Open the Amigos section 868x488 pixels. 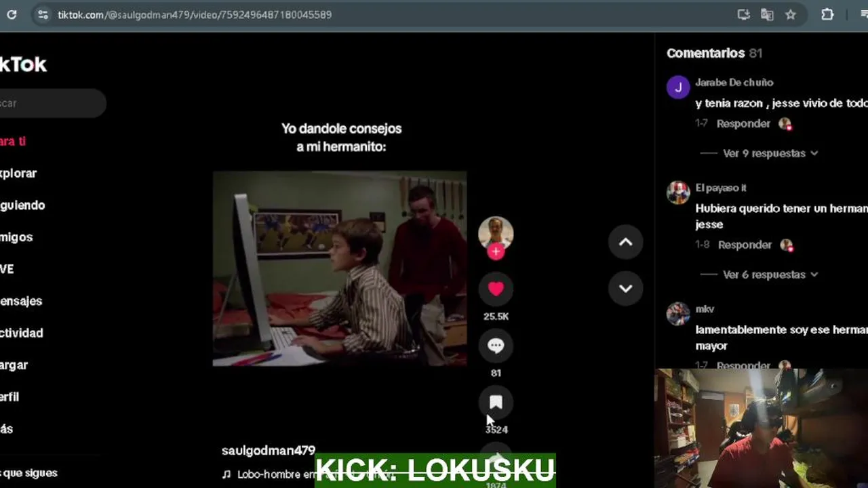tap(16, 237)
